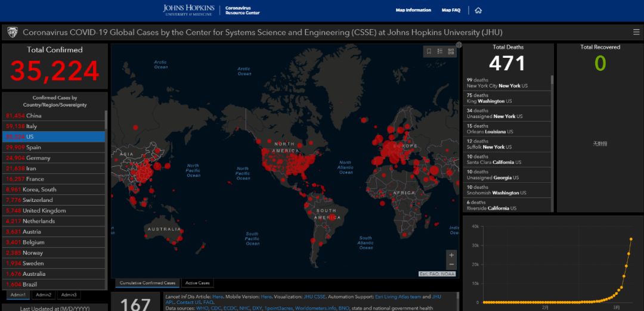
Task: Click the Total Confirmed 35,224 figure
Action: 55,70
